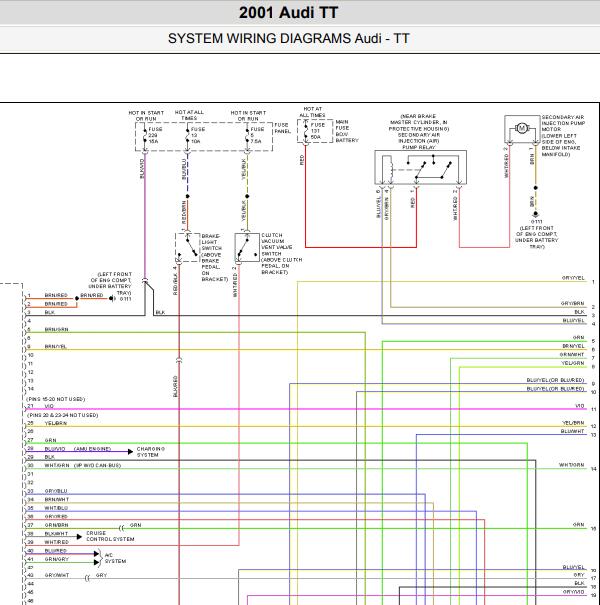
Task: Select the "FUSE PANEL" label
Action: click(282, 128)
